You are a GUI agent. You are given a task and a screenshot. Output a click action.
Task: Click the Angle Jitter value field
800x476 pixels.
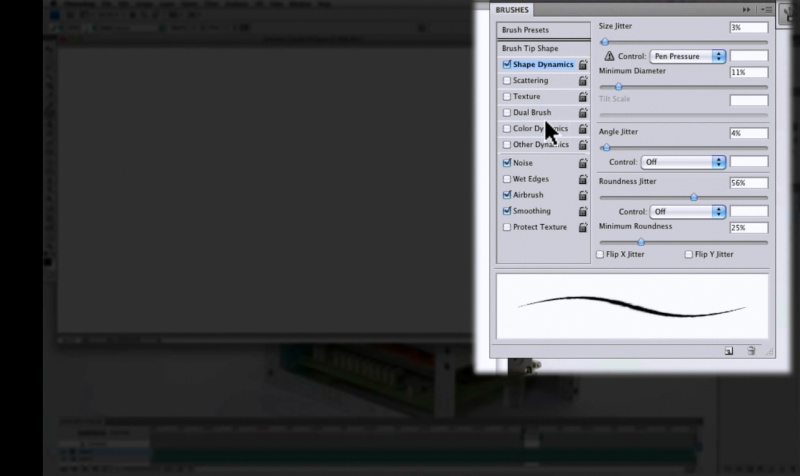[748, 133]
